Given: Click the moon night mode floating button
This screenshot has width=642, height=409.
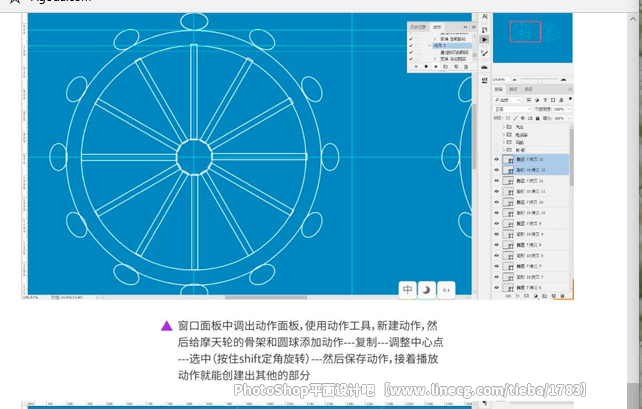Looking at the screenshot, I should (427, 290).
